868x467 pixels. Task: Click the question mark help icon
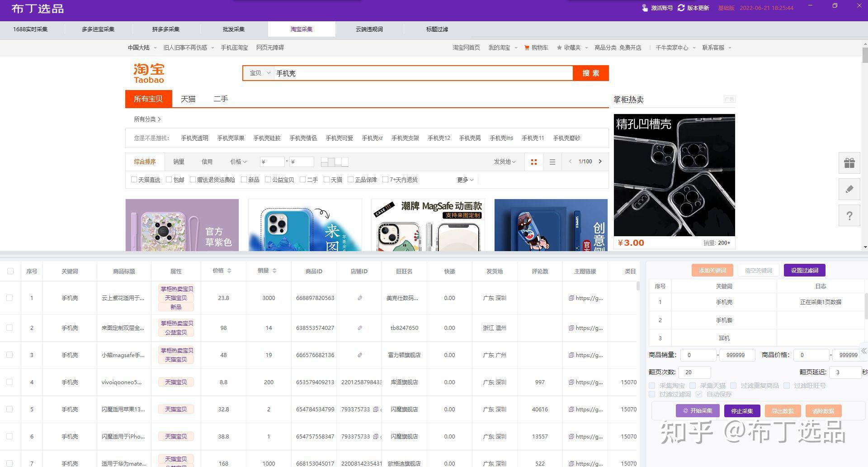849,215
